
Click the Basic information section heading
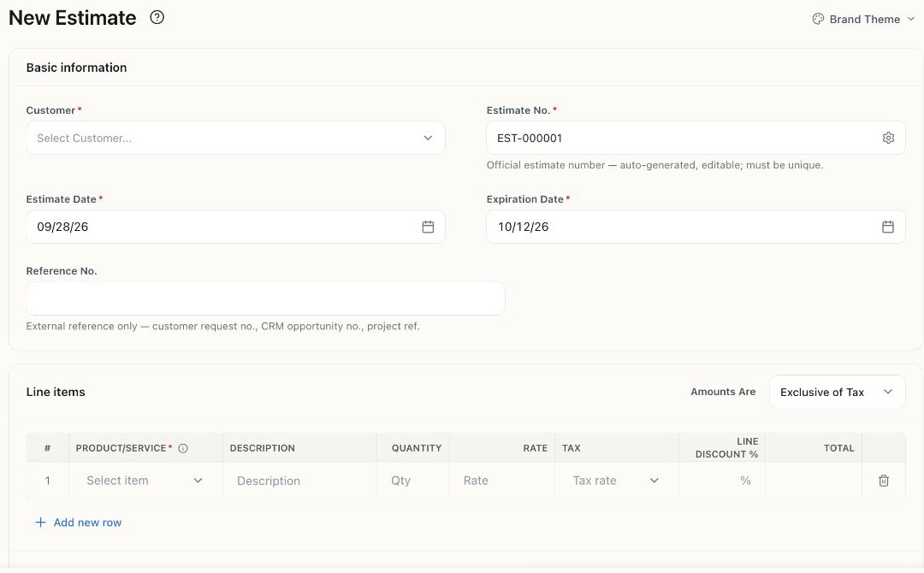coord(77,68)
